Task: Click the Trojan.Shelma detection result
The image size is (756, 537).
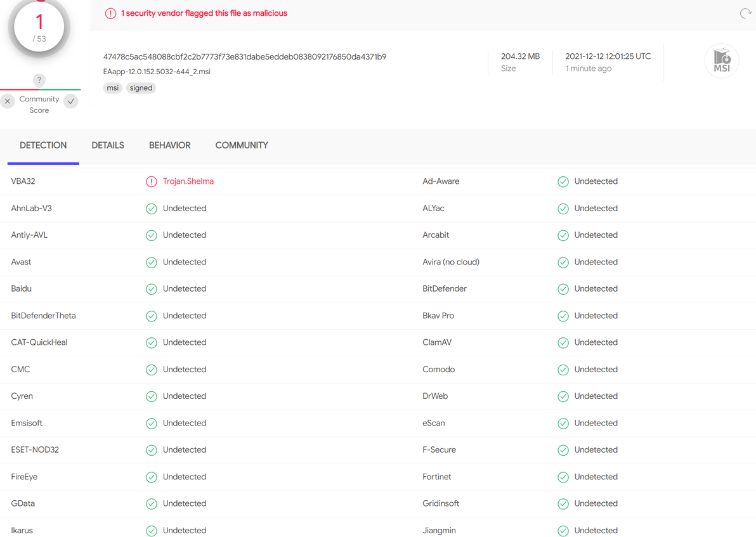Action: (188, 181)
